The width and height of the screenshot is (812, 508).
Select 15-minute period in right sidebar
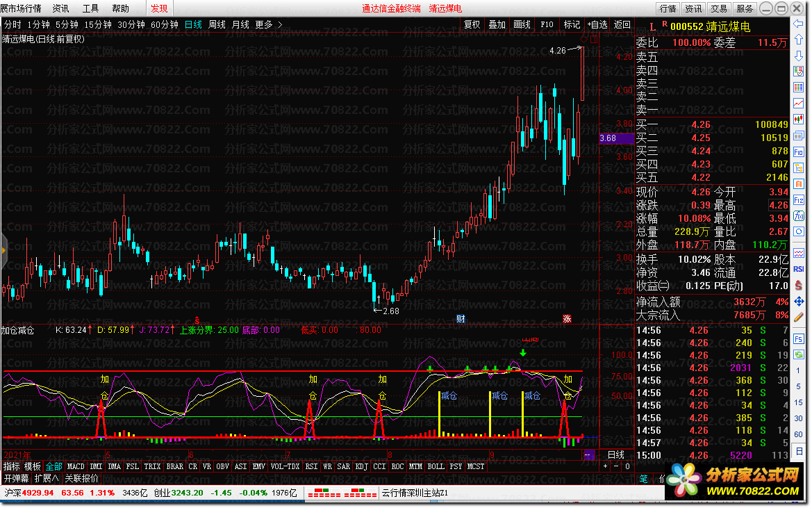click(799, 402)
